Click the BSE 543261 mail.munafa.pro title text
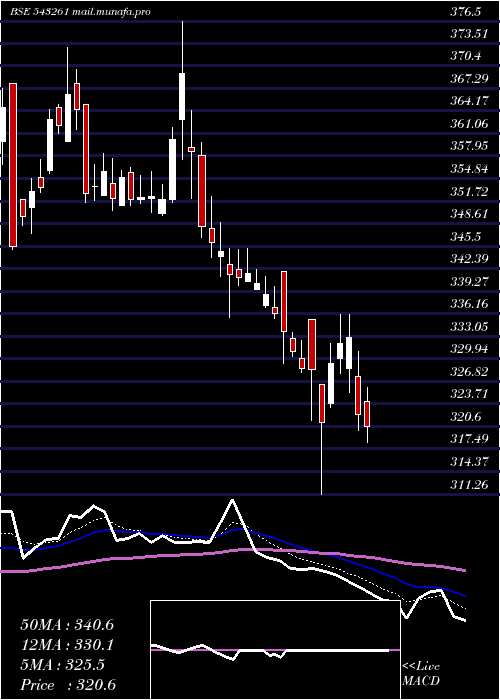The image size is (500, 700). [x=80, y=12]
